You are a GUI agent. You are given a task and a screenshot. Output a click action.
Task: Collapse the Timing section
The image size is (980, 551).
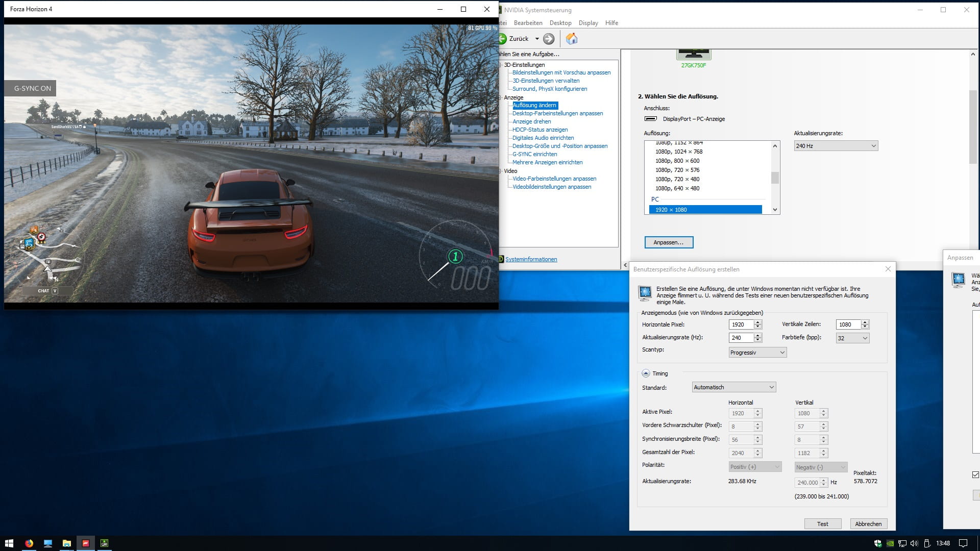tap(646, 373)
